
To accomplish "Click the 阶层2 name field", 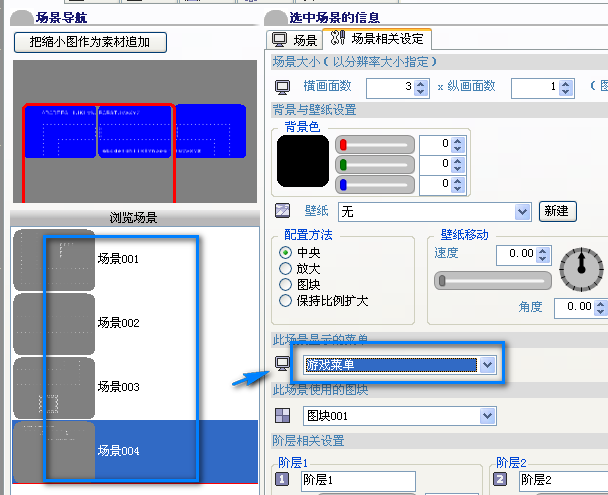I will pos(563,481).
